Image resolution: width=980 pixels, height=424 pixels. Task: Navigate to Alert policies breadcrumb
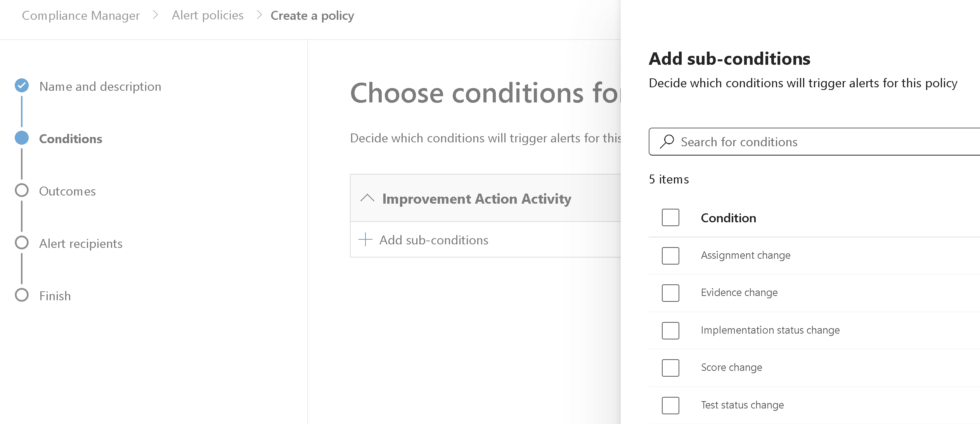(x=208, y=16)
